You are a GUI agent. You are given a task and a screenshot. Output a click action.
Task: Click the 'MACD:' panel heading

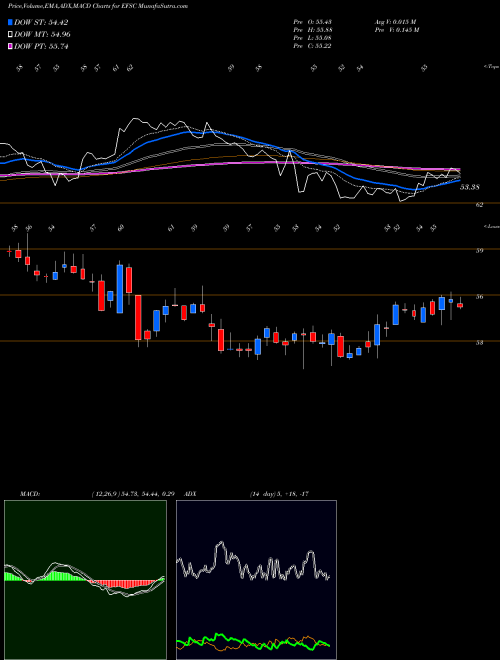point(29,494)
